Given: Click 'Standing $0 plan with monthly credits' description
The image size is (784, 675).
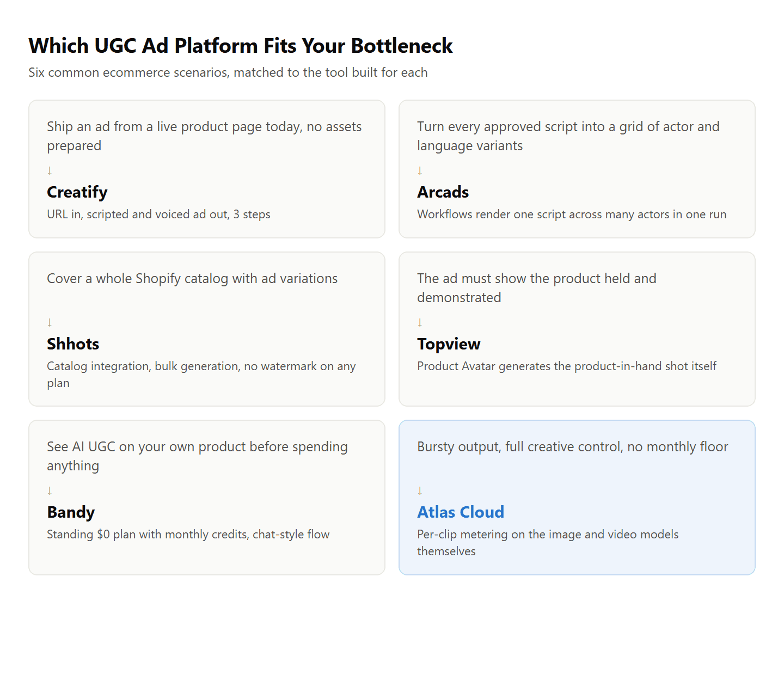Looking at the screenshot, I should click(x=188, y=535).
